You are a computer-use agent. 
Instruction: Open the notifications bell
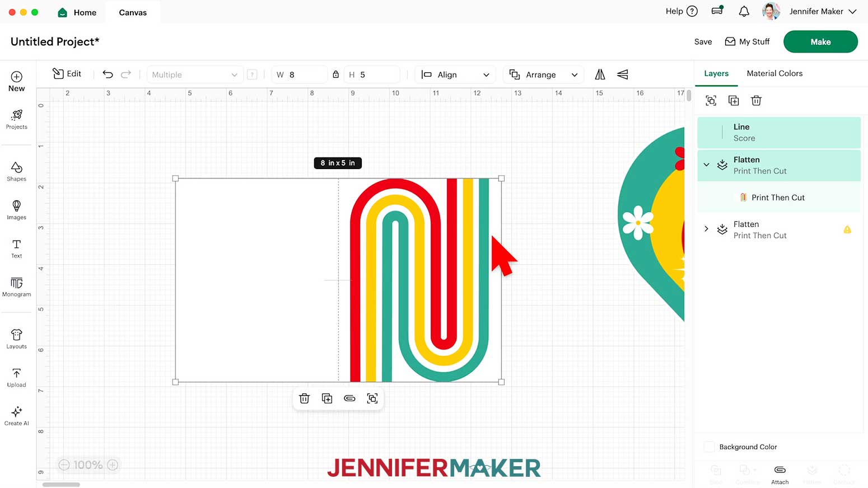pos(744,11)
